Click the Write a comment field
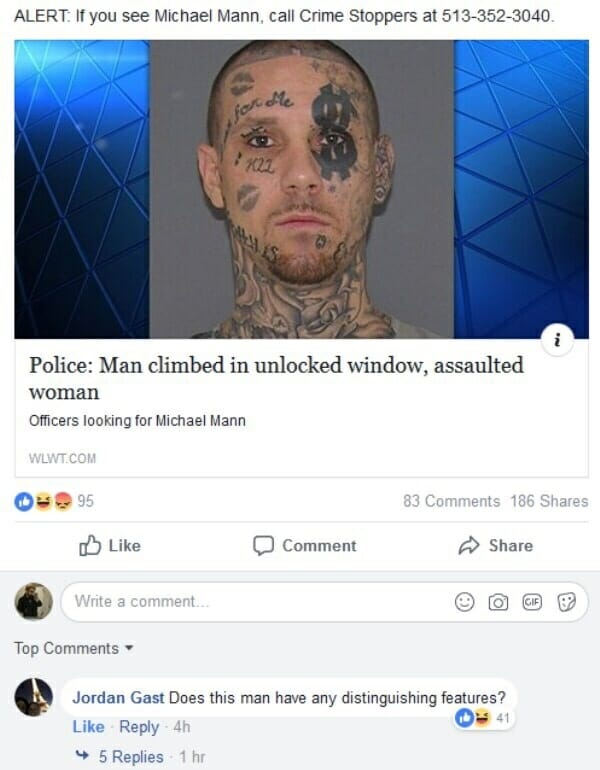The image size is (600, 770). 324,602
